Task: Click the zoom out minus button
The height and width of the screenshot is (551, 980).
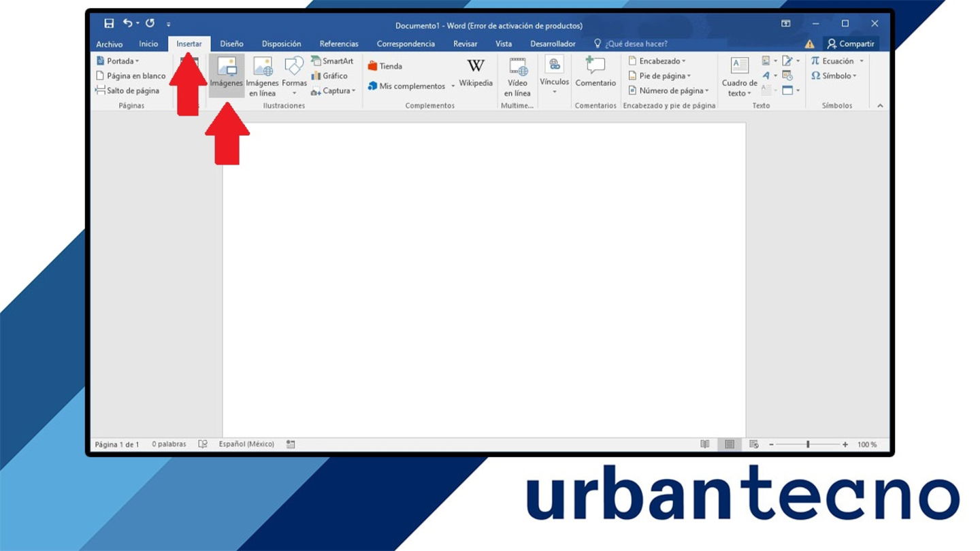Action: tap(771, 444)
